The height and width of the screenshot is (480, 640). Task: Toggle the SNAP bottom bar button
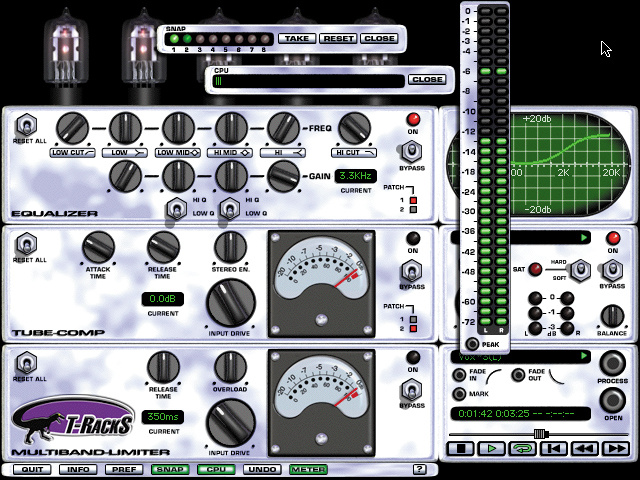(170, 469)
